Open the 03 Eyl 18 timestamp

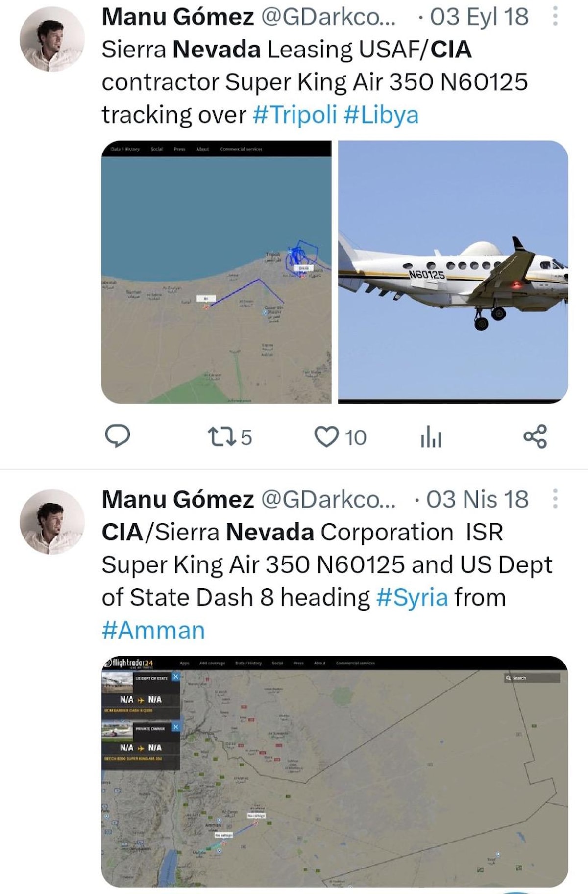[x=479, y=17]
